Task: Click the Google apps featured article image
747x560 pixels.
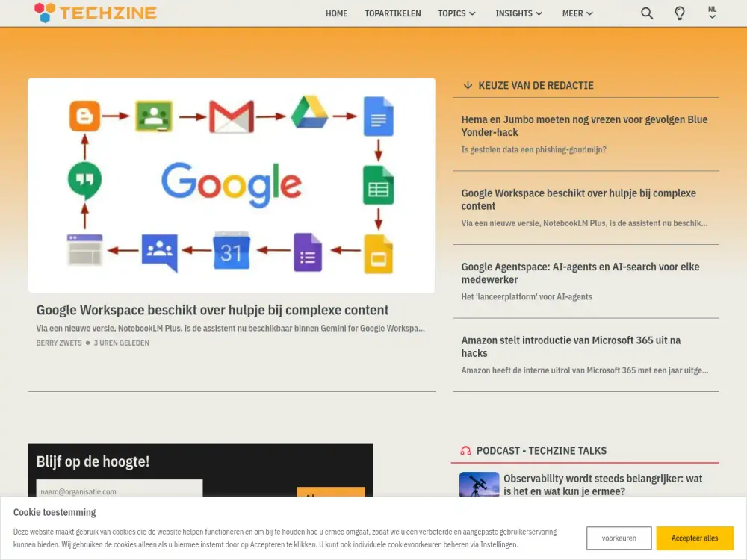Action: [x=232, y=184]
